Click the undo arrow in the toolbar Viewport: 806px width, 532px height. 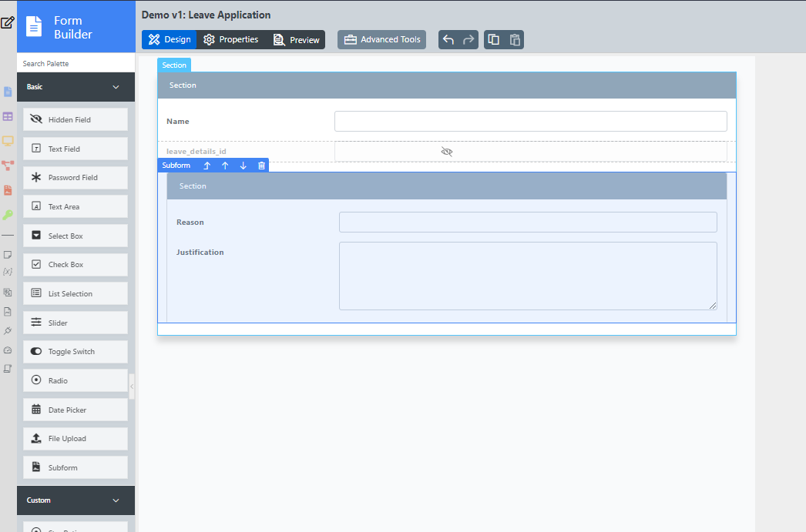(x=448, y=40)
